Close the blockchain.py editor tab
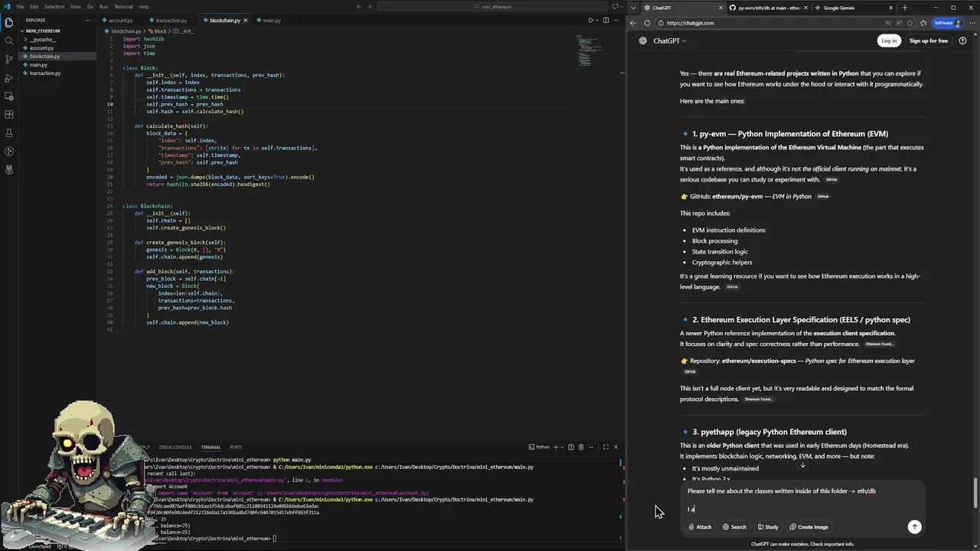980x551 pixels. 246,20
